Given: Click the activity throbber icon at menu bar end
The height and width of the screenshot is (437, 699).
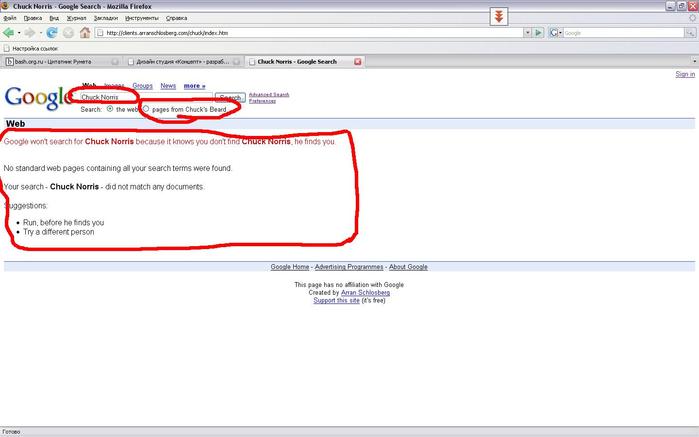Looking at the screenshot, I should [692, 18].
